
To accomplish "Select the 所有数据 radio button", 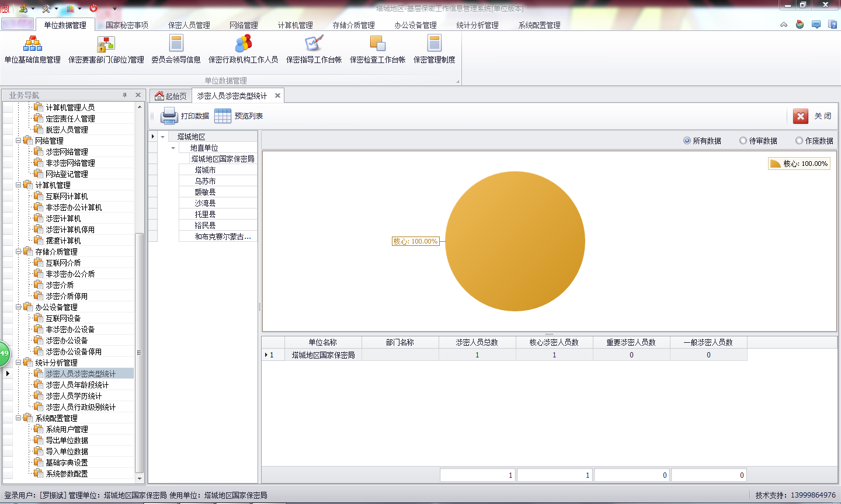I will pos(687,141).
